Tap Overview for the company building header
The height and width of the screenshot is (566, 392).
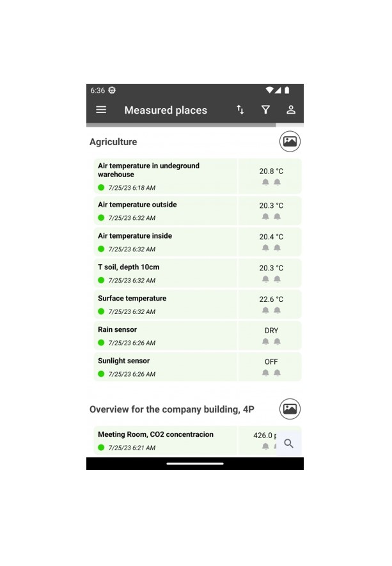pos(172,409)
